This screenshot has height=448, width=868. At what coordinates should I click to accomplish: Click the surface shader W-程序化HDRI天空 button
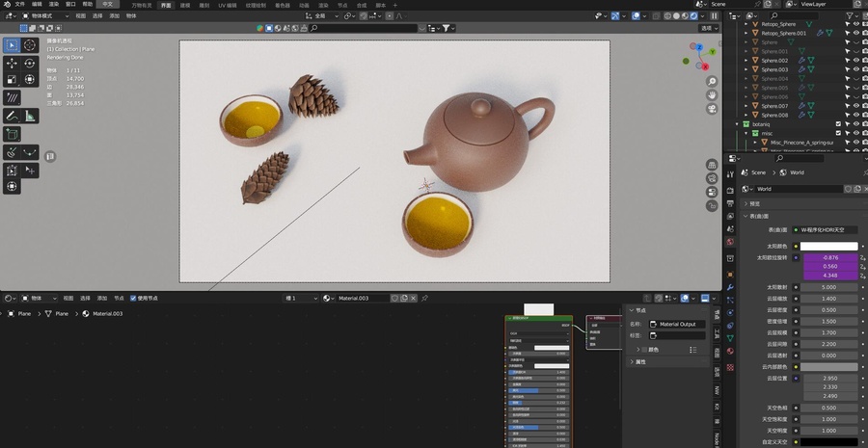825,229
